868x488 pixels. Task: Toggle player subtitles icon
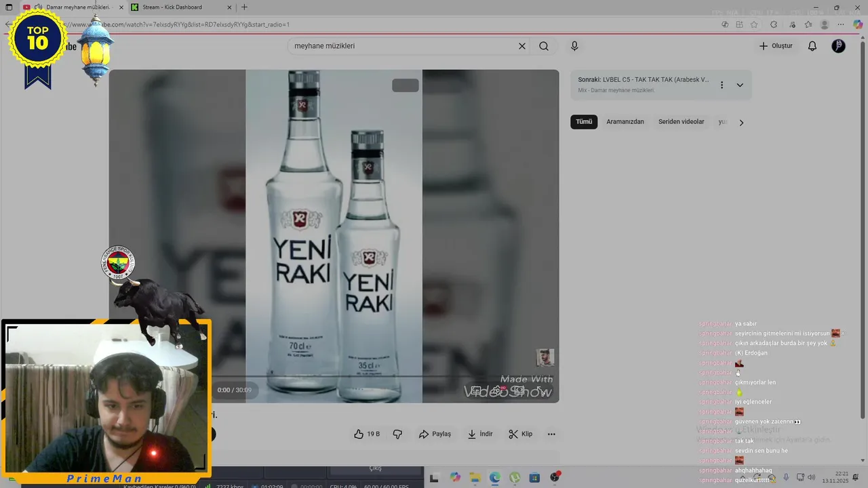click(x=476, y=390)
